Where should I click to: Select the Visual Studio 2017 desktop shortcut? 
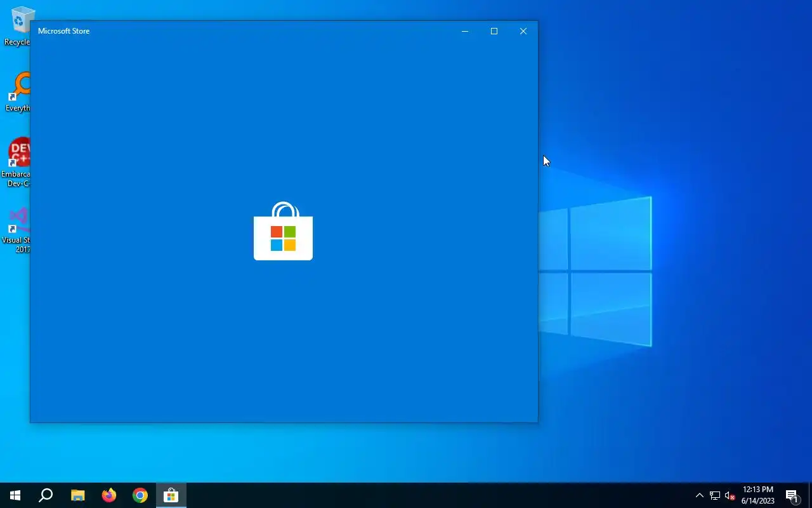coord(15,230)
